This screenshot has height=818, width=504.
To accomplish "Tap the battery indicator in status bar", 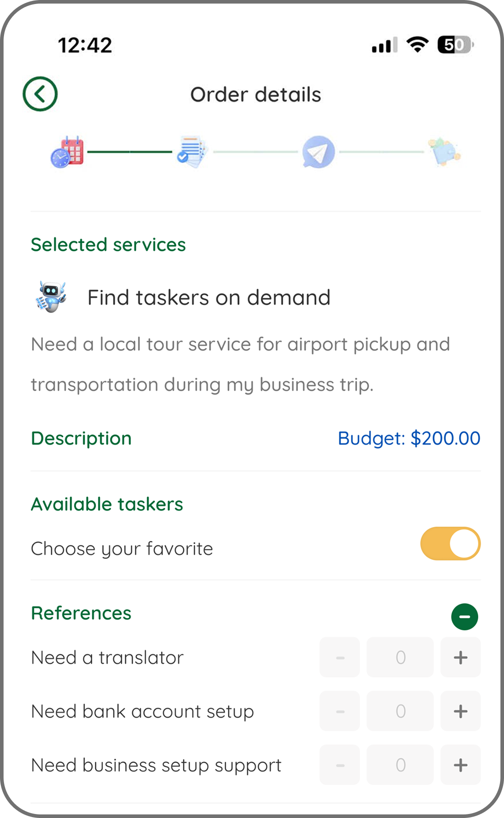I will tap(455, 45).
